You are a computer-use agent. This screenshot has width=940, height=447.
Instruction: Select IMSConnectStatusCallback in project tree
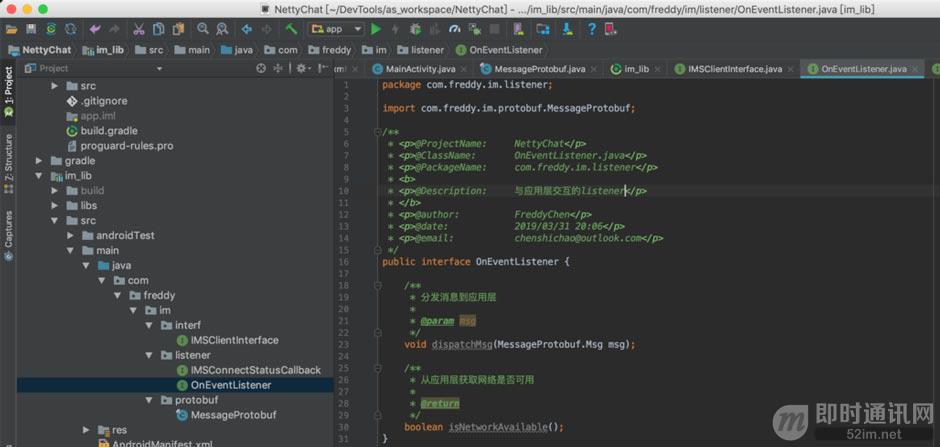[255, 370]
